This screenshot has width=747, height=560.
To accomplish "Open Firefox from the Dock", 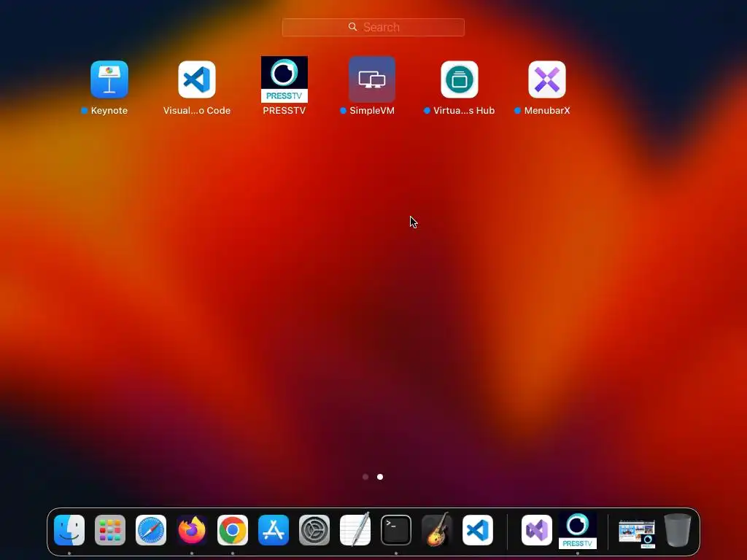I will click(x=192, y=530).
